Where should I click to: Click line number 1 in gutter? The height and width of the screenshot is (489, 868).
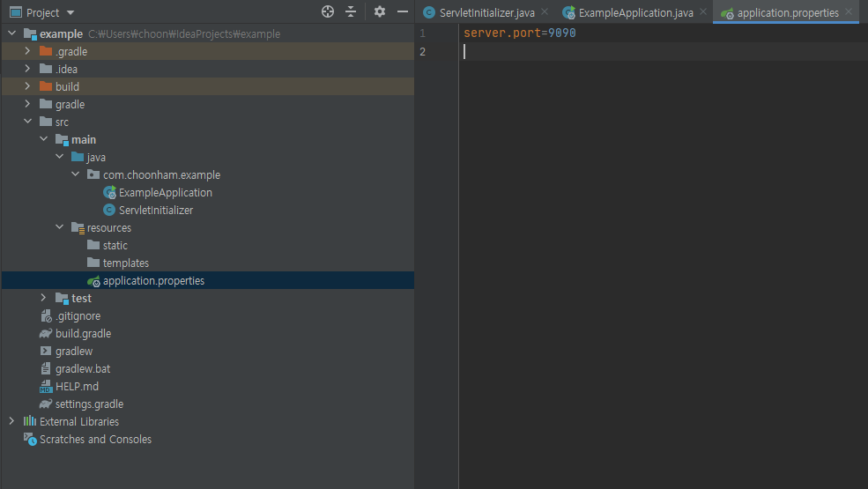[422, 33]
